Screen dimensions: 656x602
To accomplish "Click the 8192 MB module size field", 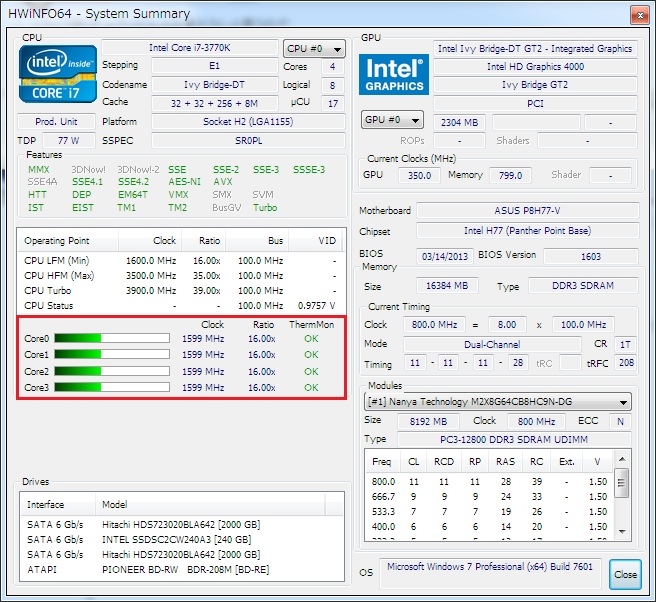I will [x=428, y=421].
